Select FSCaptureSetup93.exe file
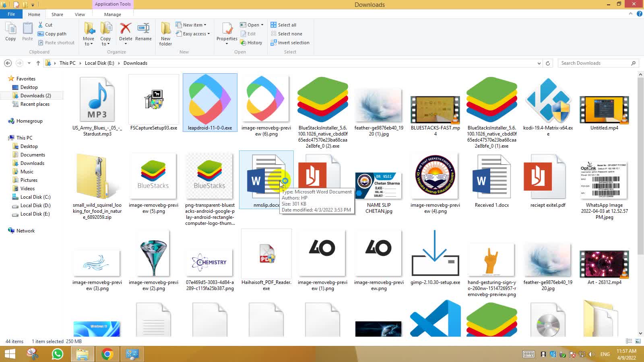Image resolution: width=644 pixels, height=362 pixels. pyautogui.click(x=154, y=103)
